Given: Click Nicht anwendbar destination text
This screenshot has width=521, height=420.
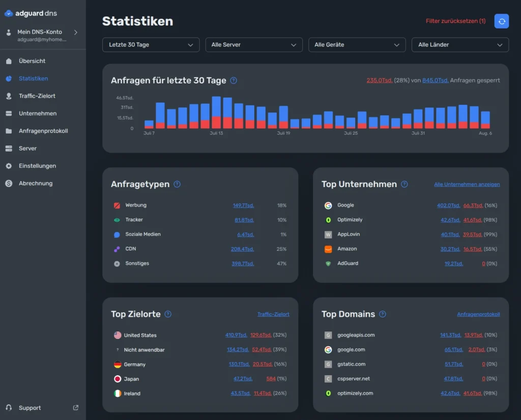Looking at the screenshot, I should 144,350.
